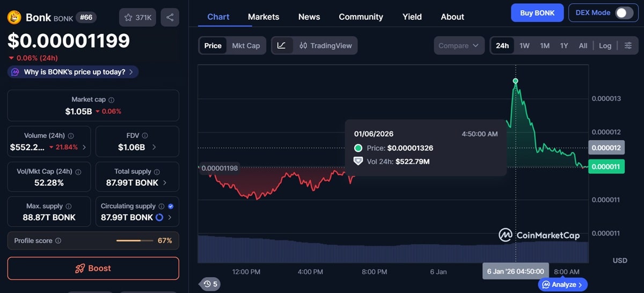Select the Mkt Cap chart view
This screenshot has height=293, width=644.
(246, 46)
